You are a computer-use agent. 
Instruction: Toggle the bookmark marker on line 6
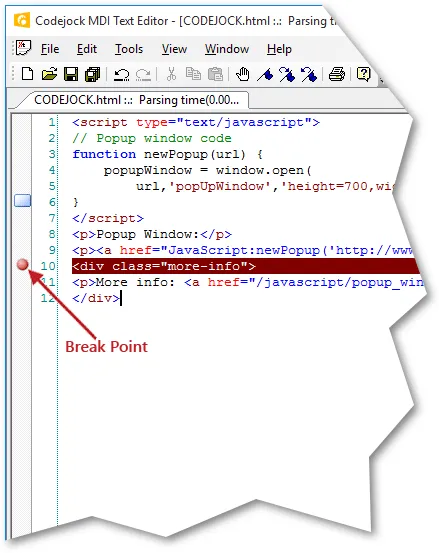[x=23, y=200]
